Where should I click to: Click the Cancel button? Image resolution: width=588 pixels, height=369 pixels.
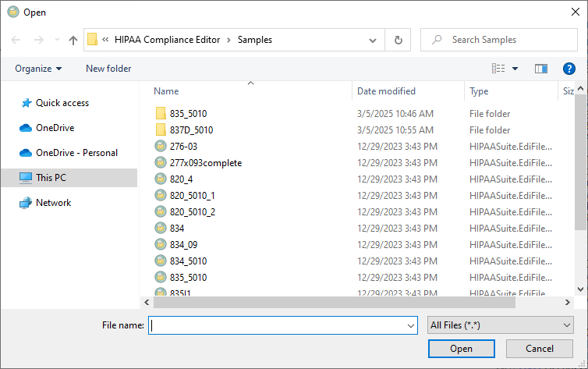[x=539, y=349]
